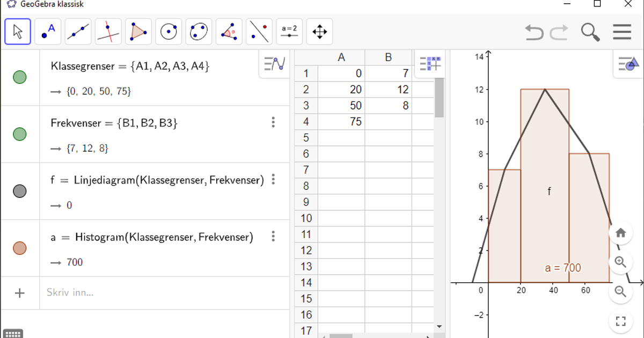Toggle visibility of Histogram a
644x338 pixels.
19,248
